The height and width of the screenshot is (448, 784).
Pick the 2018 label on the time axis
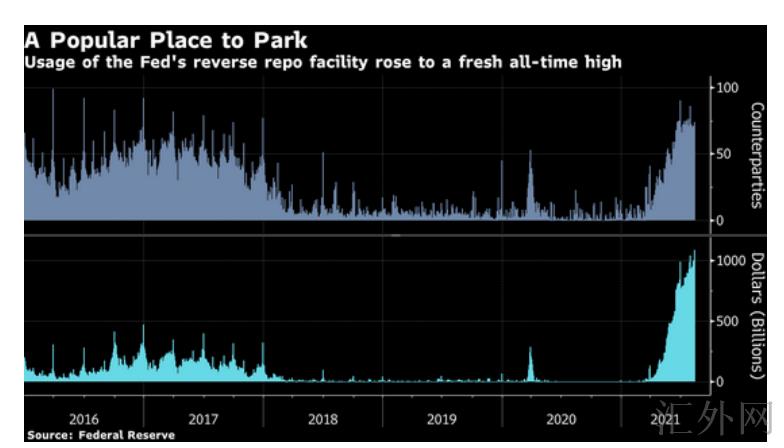click(322, 418)
